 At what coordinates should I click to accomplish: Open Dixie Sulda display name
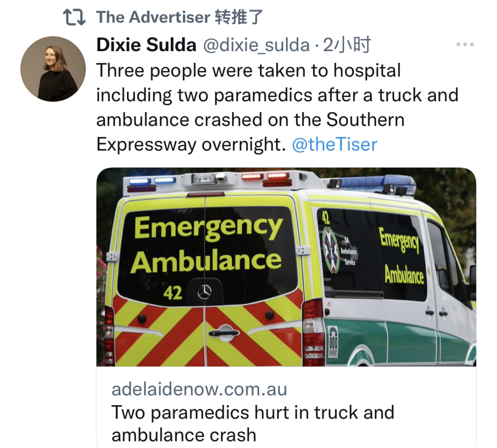coord(146,45)
